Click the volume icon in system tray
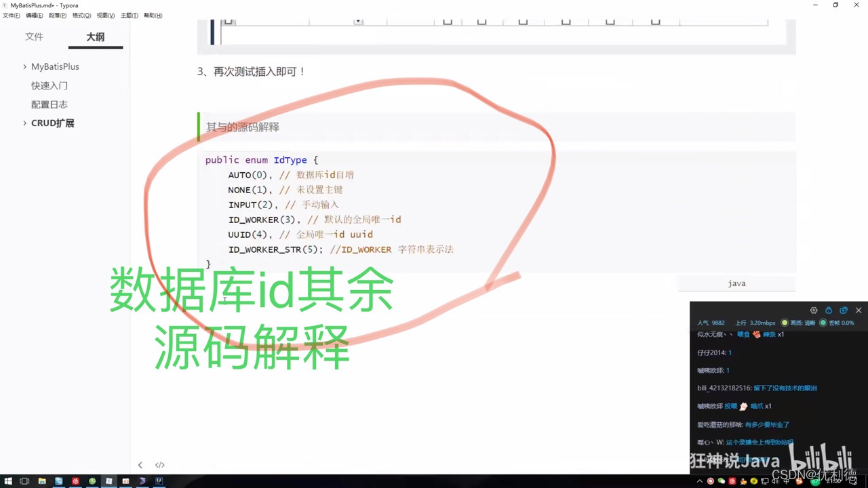 (775, 481)
